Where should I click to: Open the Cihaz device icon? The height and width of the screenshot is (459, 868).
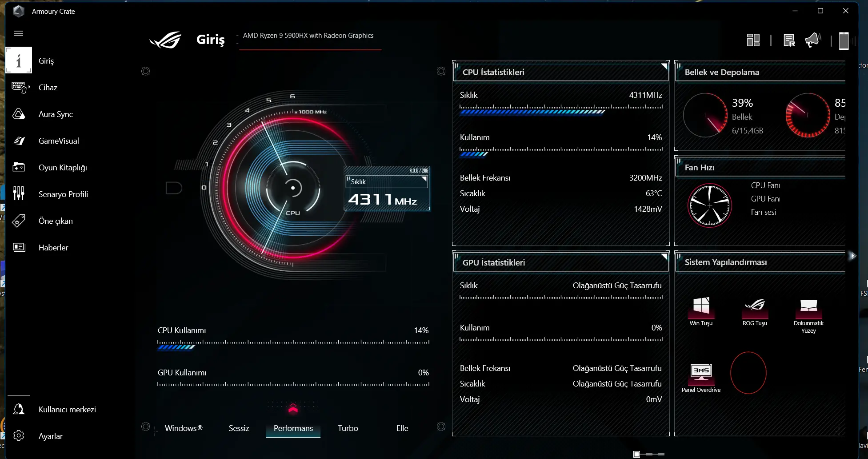[20, 87]
